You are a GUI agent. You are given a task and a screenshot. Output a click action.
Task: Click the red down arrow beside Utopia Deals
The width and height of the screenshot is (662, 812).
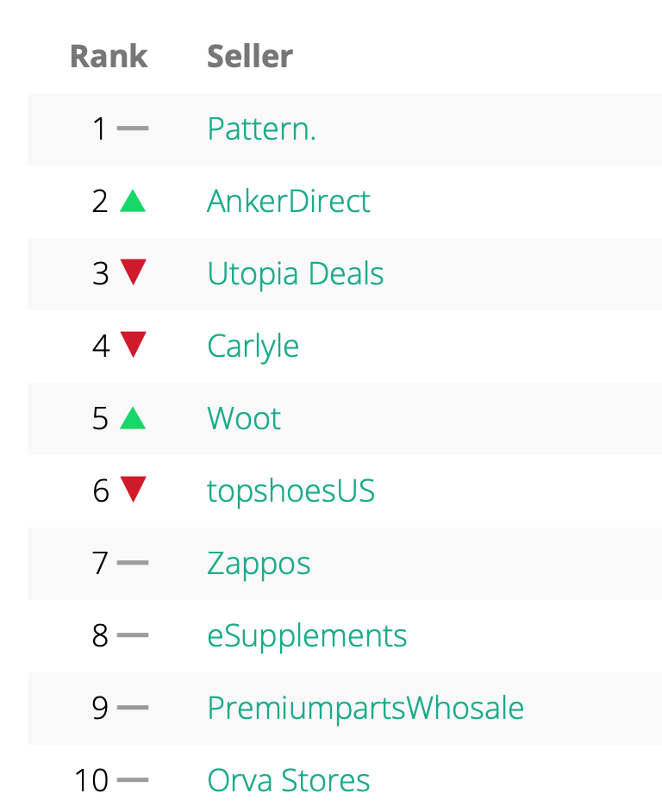pyautogui.click(x=133, y=273)
